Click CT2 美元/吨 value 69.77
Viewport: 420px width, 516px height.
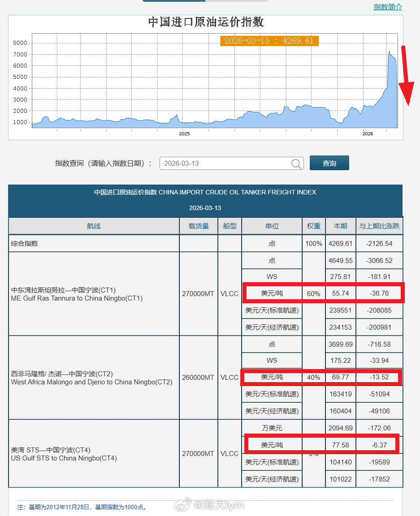[340, 377]
